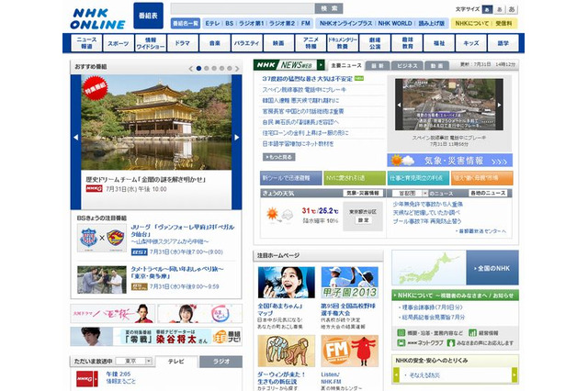Switch to the 主要ニュース tab
This screenshot has width=588, height=391.
tap(346, 65)
